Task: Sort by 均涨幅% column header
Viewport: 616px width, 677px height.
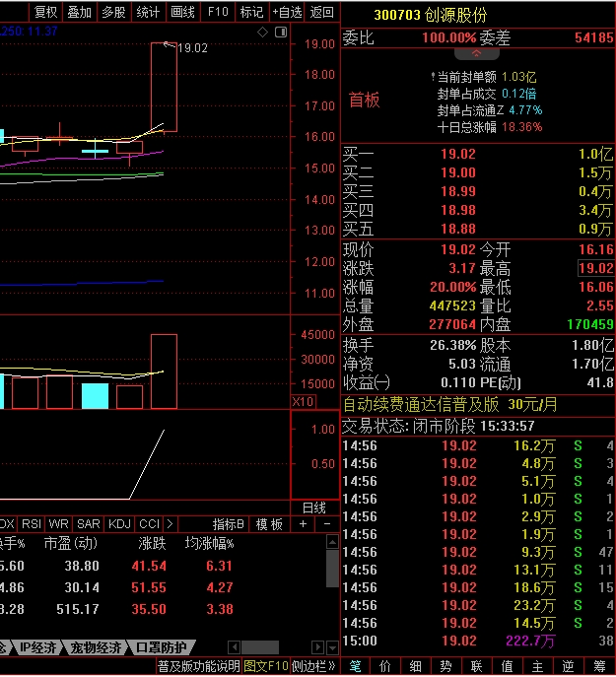Action: 210,543
